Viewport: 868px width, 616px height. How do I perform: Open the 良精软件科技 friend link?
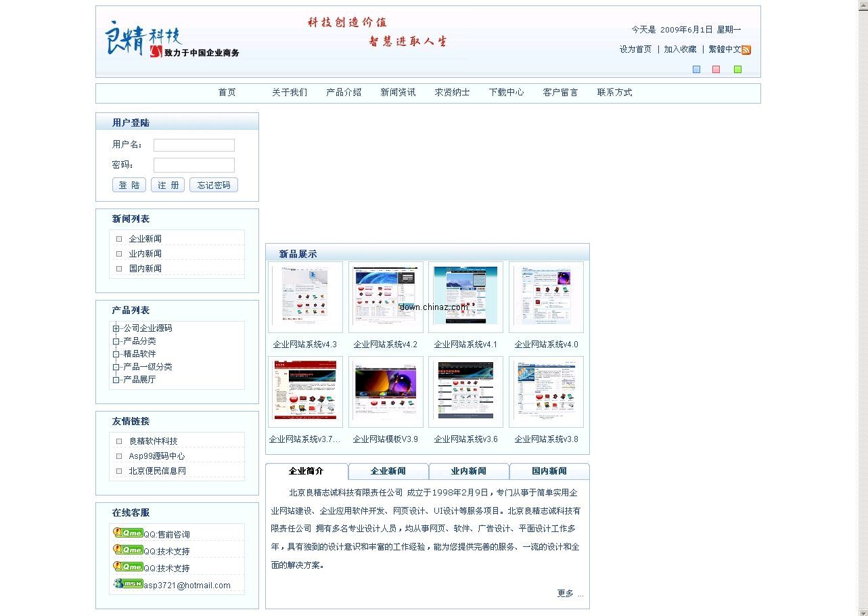[154, 441]
